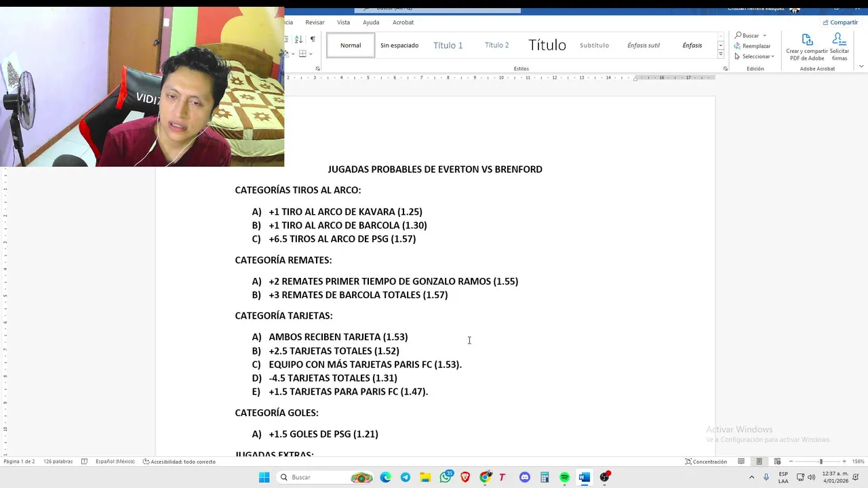Open the Revisar ribbon tab

(x=315, y=22)
